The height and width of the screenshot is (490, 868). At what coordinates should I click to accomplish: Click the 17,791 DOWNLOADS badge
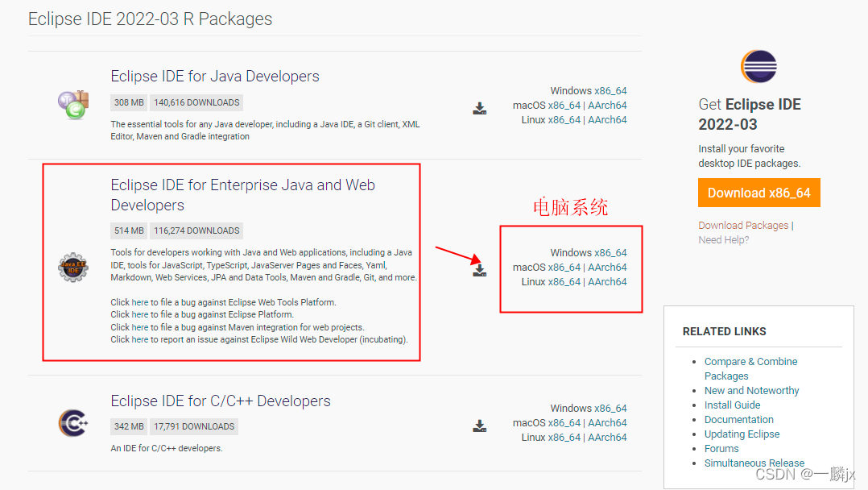pos(194,426)
